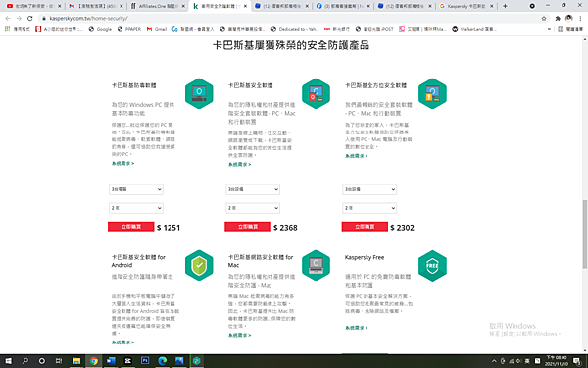Open the WalkerLand bookmark
The image size is (588, 368).
tap(474, 29)
